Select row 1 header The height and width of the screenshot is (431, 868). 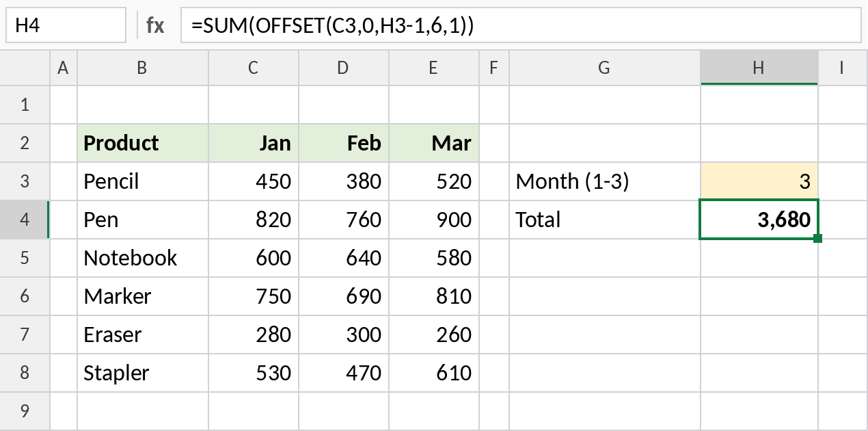[x=25, y=105]
